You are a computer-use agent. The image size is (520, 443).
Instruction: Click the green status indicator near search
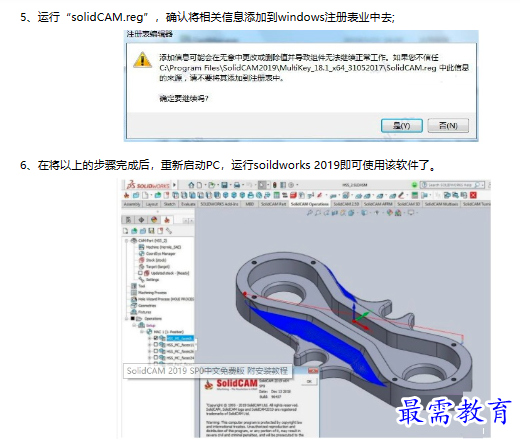414,185
